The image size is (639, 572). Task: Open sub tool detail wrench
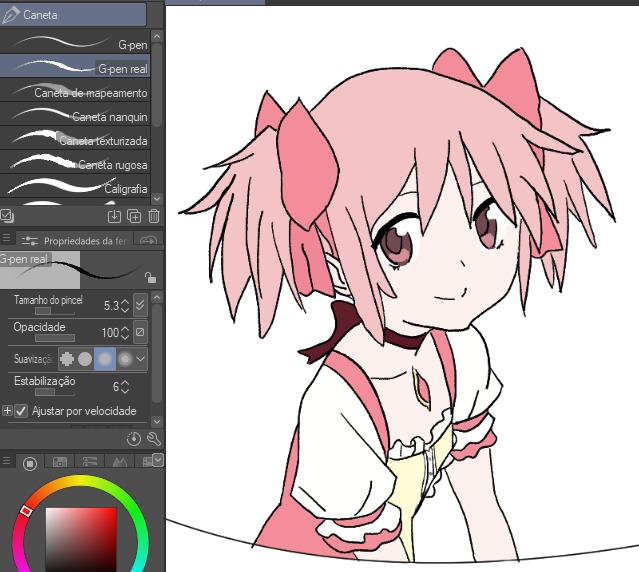pos(154,439)
